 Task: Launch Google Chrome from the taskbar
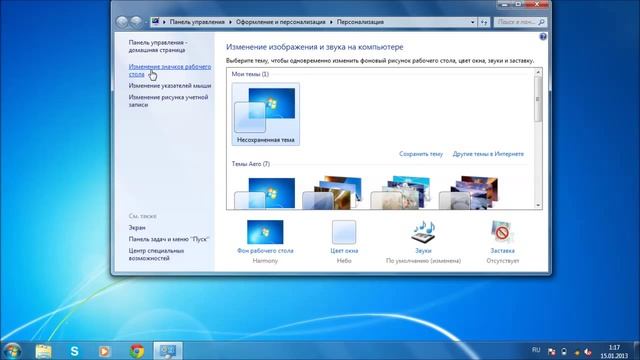click(x=137, y=351)
